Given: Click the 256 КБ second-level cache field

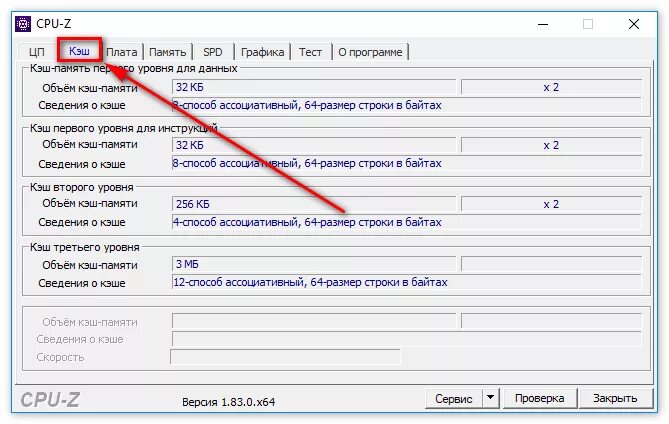Looking at the screenshot, I should 314,204.
